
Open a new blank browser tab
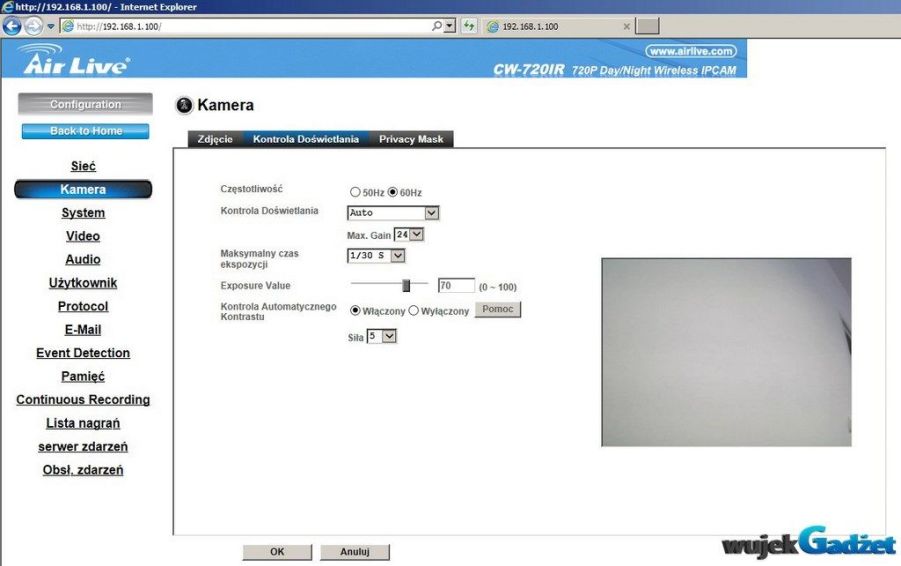(x=647, y=26)
